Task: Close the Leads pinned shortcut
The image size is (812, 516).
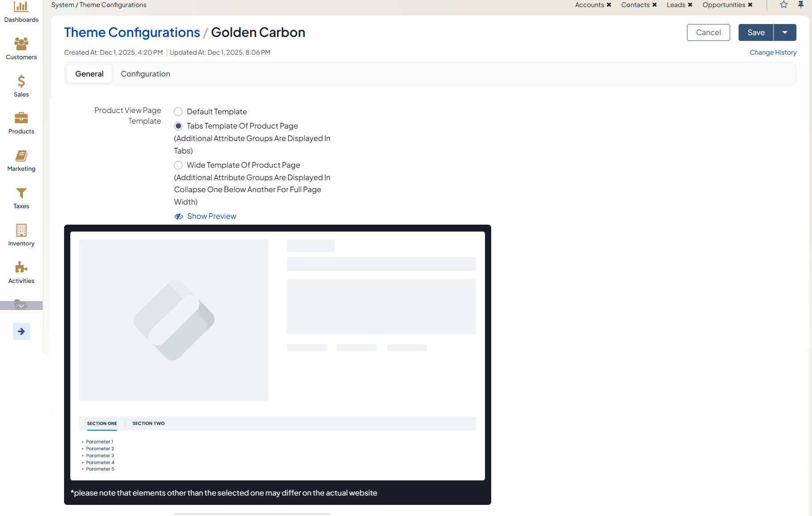Action: pos(690,5)
